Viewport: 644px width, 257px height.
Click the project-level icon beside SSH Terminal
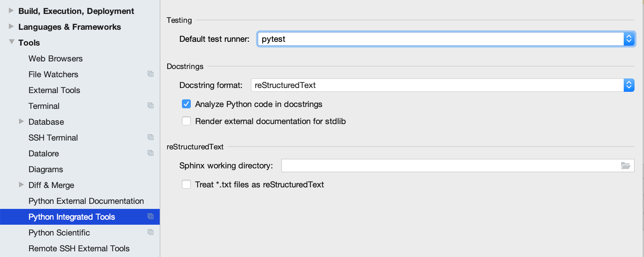click(151, 137)
